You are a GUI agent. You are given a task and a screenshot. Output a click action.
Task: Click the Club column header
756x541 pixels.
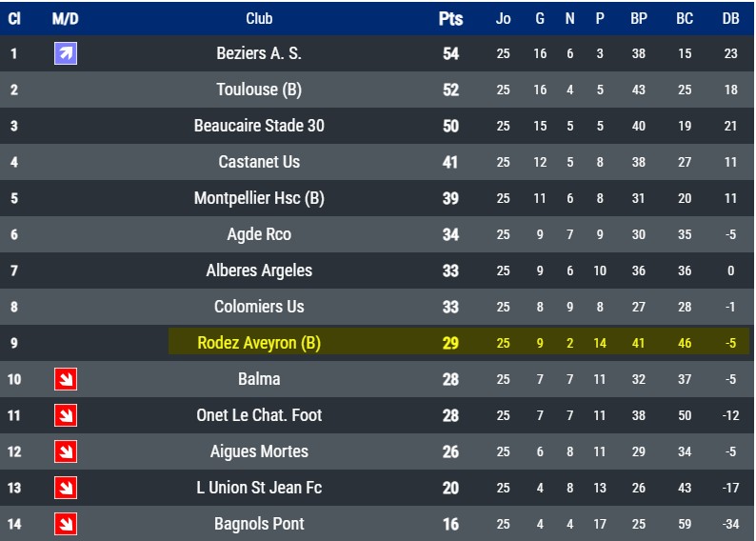point(259,18)
